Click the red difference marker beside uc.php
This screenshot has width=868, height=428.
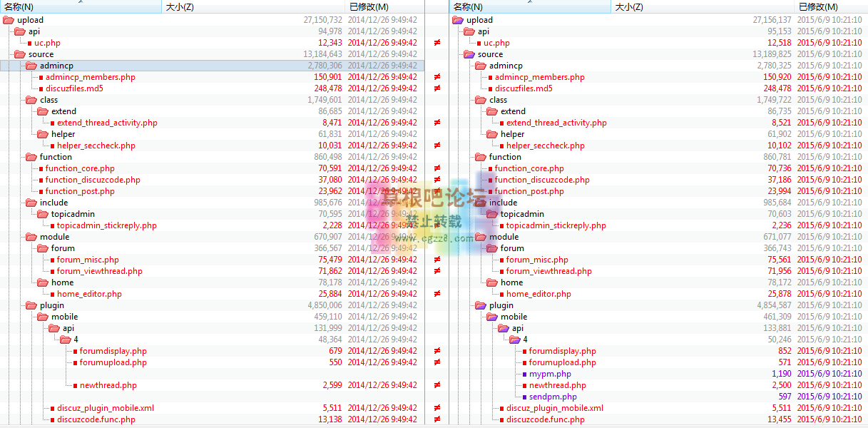point(436,43)
